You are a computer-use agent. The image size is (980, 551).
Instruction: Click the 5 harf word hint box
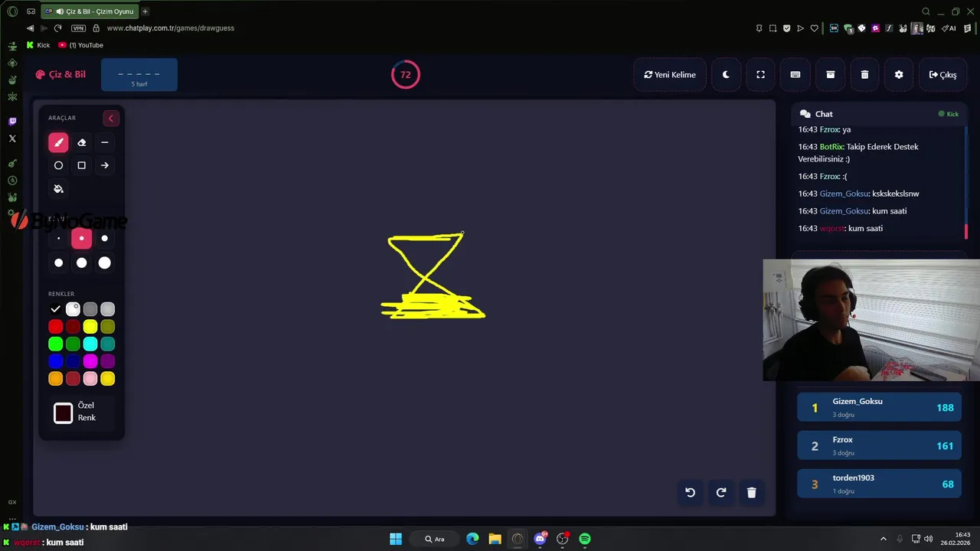139,75
